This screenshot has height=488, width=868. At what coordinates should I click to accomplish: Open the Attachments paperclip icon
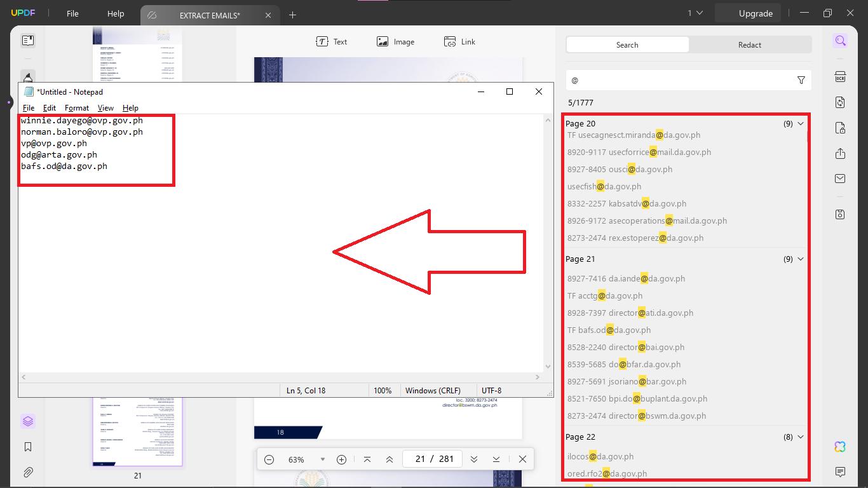tap(27, 471)
